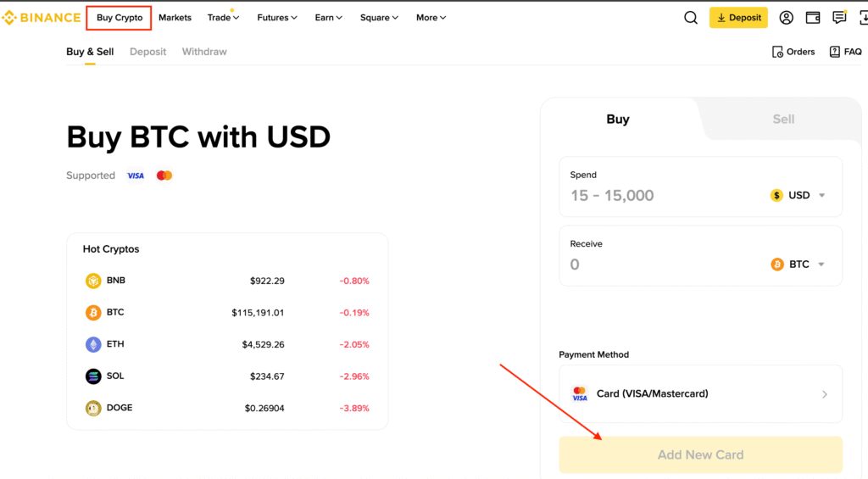Open the Orders link
Viewport: 868px width, 479px height.
pyautogui.click(x=793, y=52)
